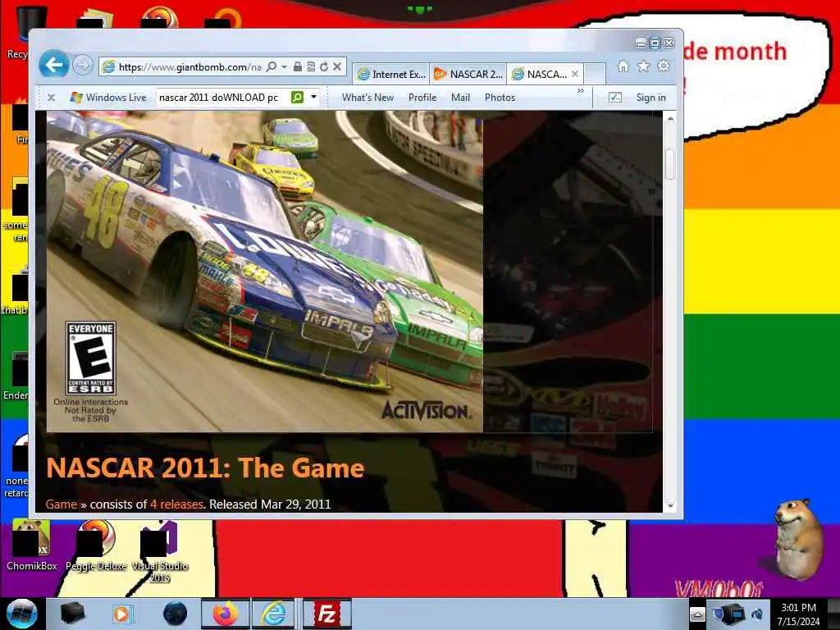The height and width of the screenshot is (630, 840).
Task: Open Favorites with the star icon
Action: coord(643,66)
